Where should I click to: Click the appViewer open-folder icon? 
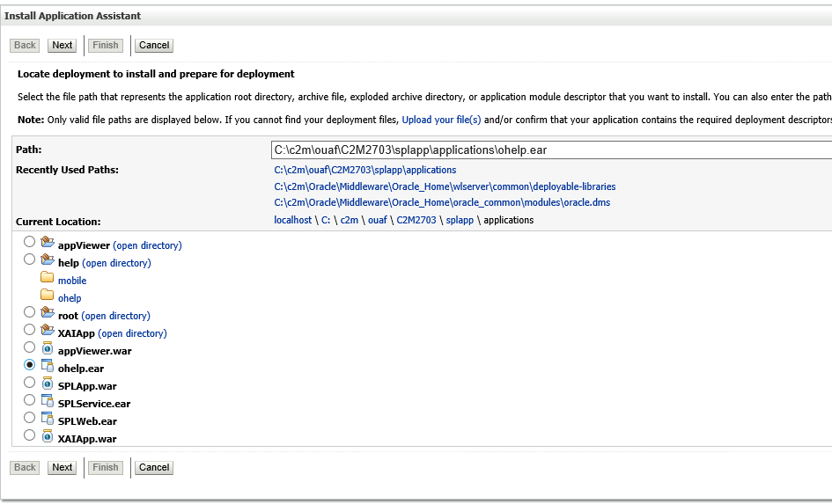tap(48, 242)
